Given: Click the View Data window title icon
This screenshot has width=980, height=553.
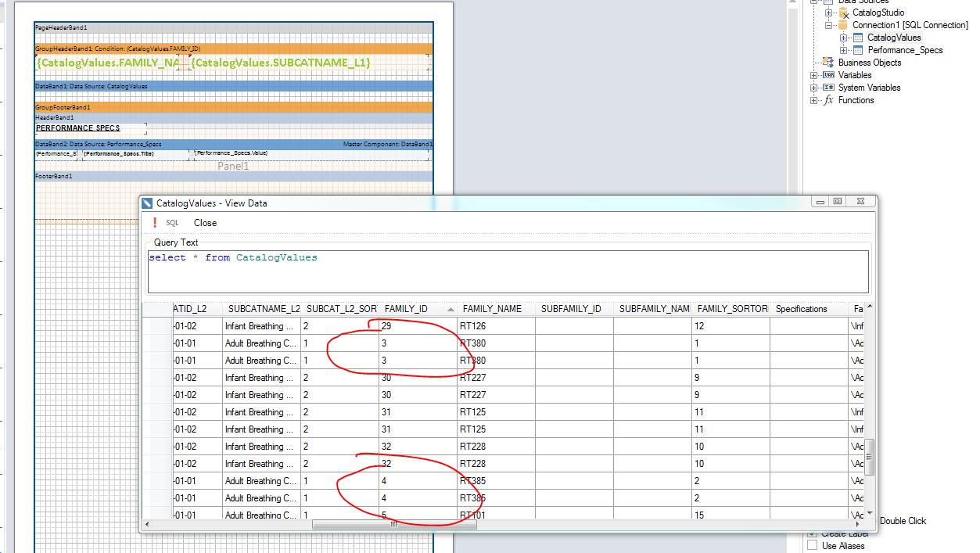Looking at the screenshot, I should coord(148,203).
